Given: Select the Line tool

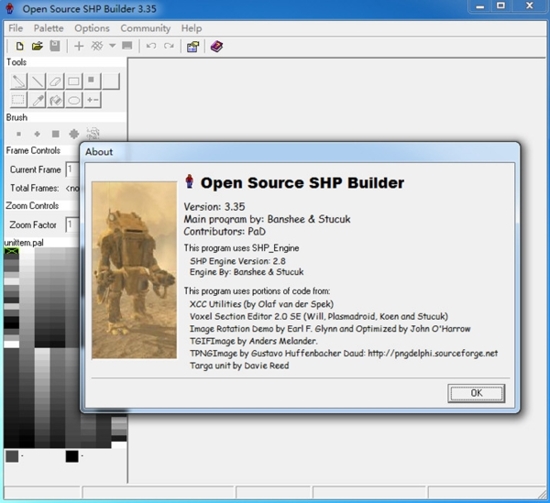Looking at the screenshot, I should click(x=37, y=81).
